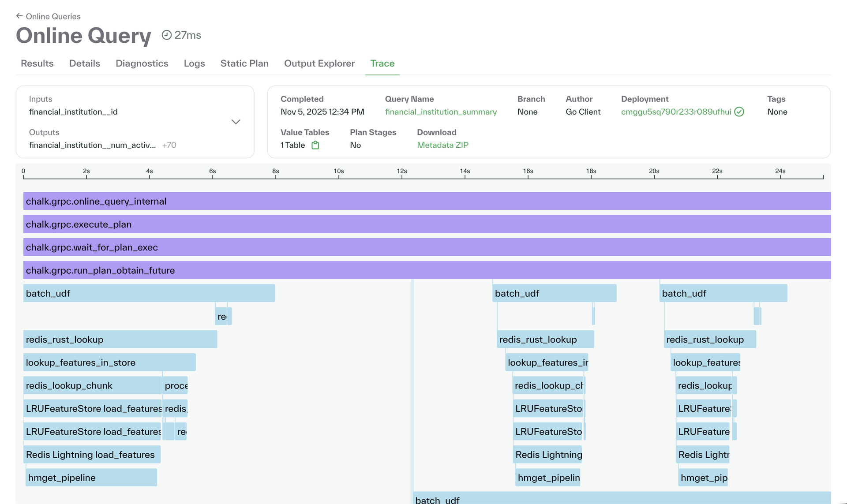The height and width of the screenshot is (504, 847).
Task: Download the Metadata ZIP
Action: point(442,145)
